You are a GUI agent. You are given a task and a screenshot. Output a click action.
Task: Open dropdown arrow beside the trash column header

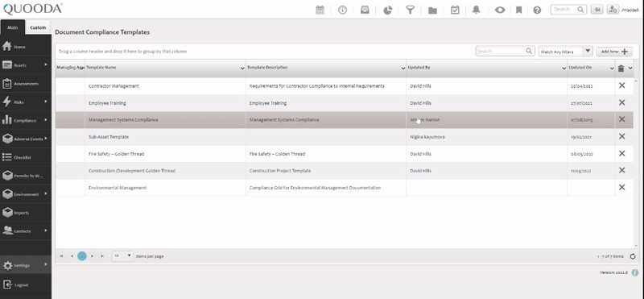(630, 68)
